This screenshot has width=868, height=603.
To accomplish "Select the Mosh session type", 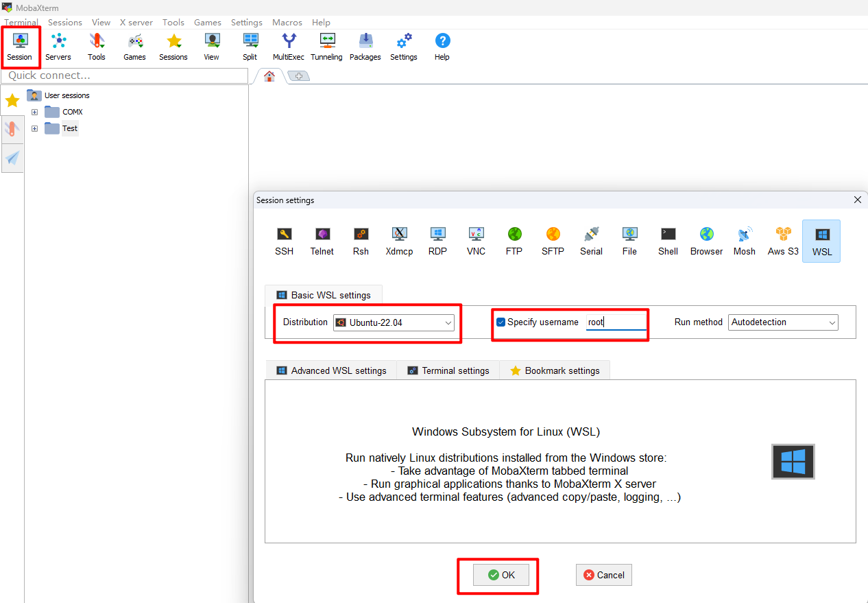I will click(745, 241).
